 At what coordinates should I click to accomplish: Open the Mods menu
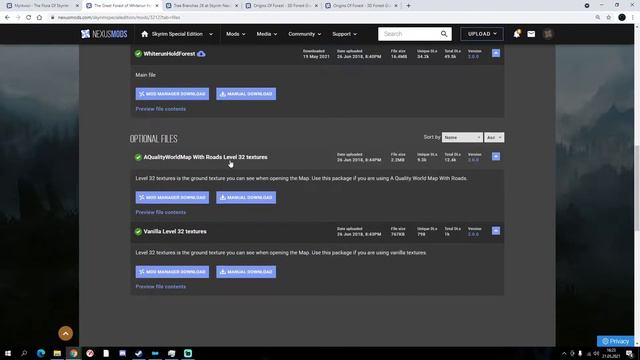[x=236, y=34]
